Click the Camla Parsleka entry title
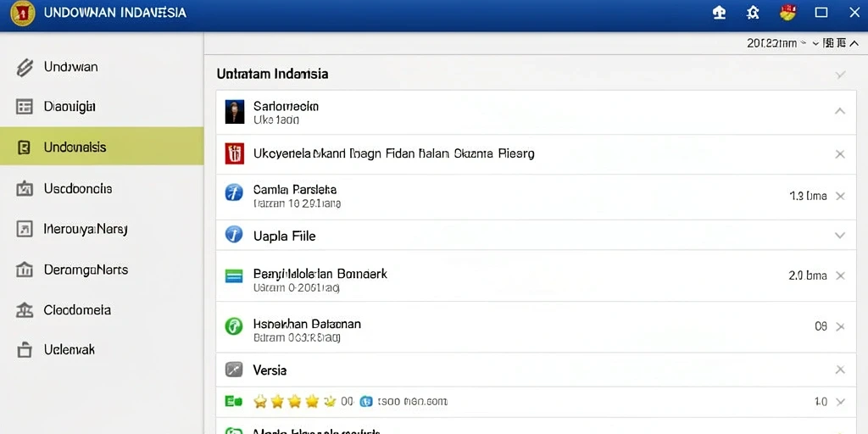 (294, 189)
